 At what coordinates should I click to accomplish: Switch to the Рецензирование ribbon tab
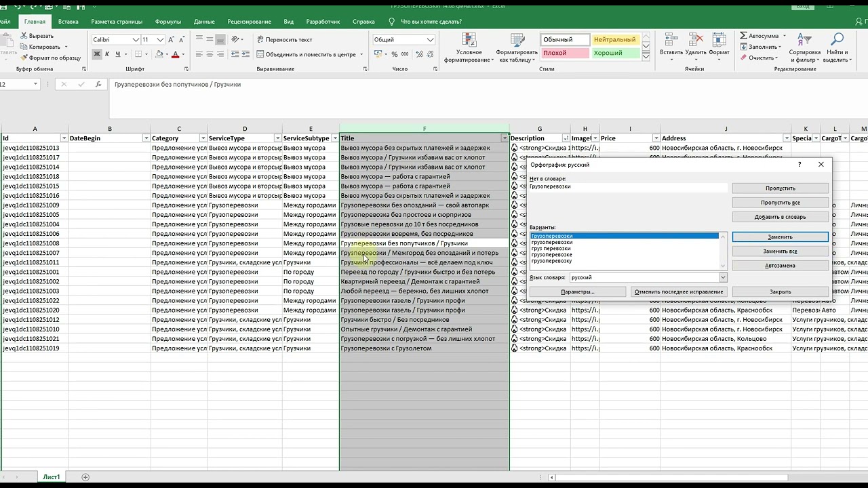pyautogui.click(x=249, y=22)
